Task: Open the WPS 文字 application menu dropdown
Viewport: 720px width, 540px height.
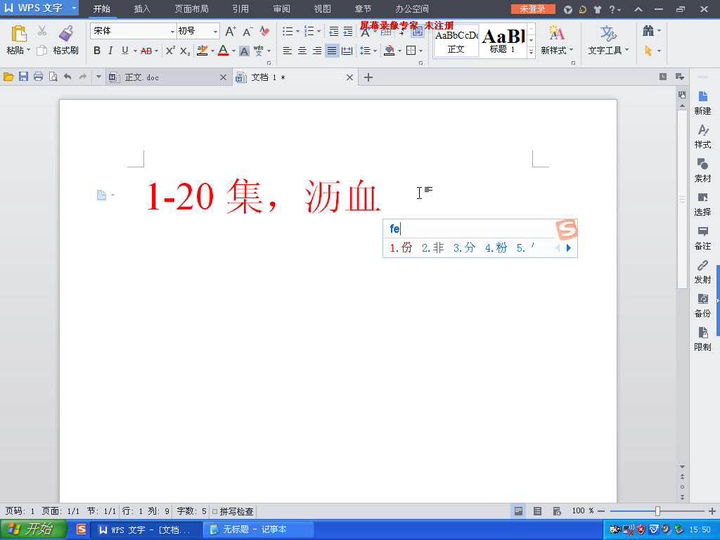Action: pos(73,8)
